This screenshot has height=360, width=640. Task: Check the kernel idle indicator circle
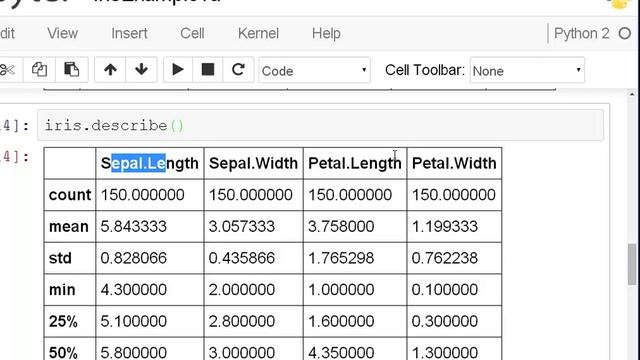click(x=624, y=33)
